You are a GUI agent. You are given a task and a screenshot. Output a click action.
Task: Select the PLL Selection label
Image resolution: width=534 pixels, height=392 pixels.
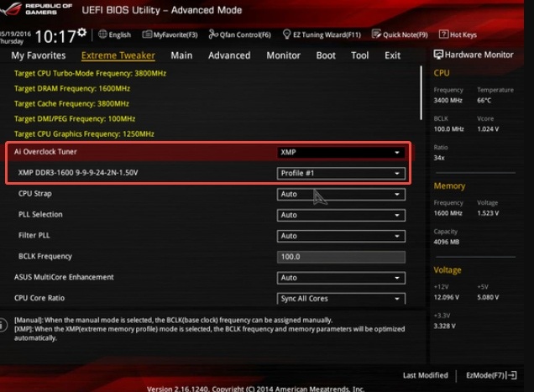tap(40, 215)
